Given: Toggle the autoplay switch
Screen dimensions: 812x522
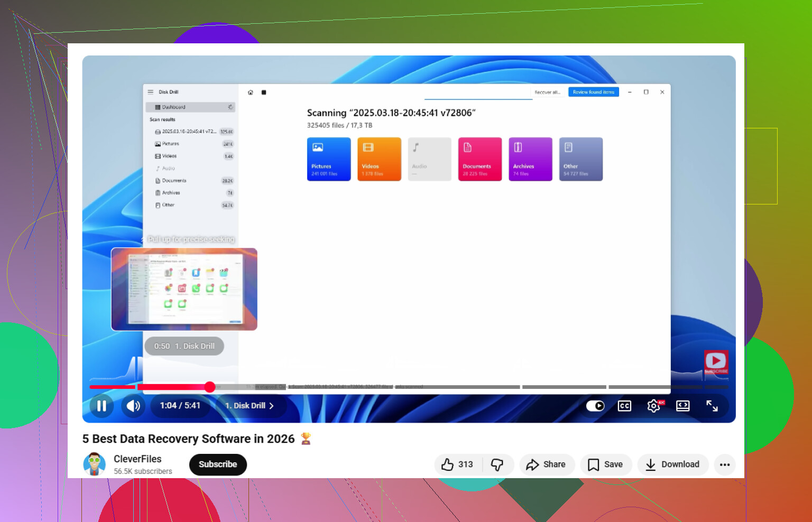Looking at the screenshot, I should (x=595, y=406).
